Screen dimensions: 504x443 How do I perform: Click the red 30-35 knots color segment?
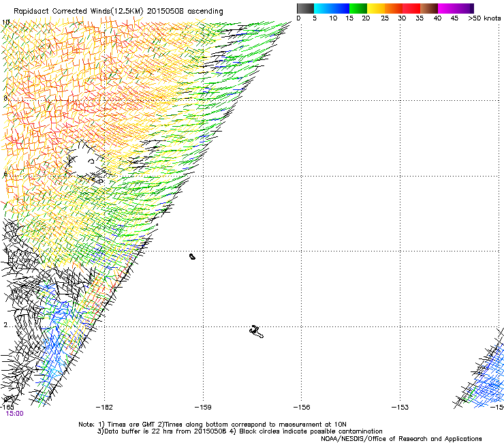coord(411,8)
